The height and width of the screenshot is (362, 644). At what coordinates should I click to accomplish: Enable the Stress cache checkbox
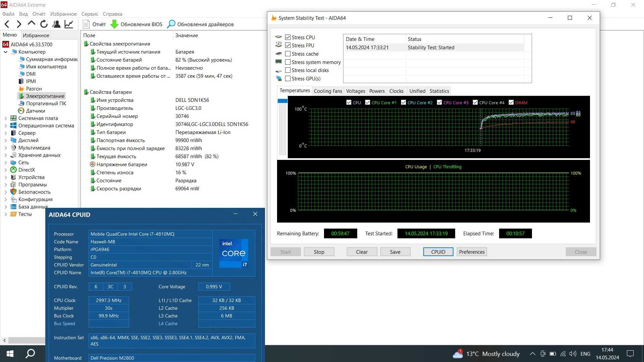288,54
